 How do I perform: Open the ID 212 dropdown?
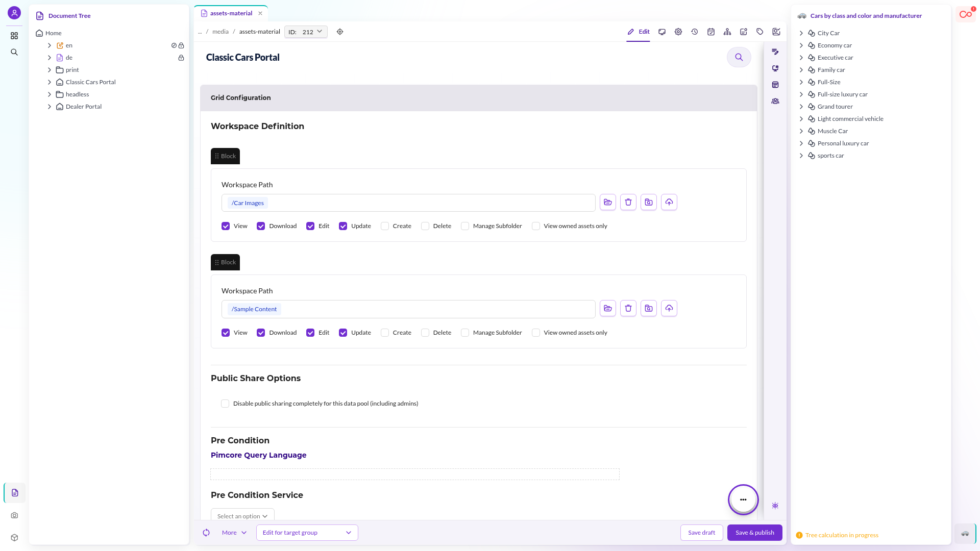click(306, 32)
